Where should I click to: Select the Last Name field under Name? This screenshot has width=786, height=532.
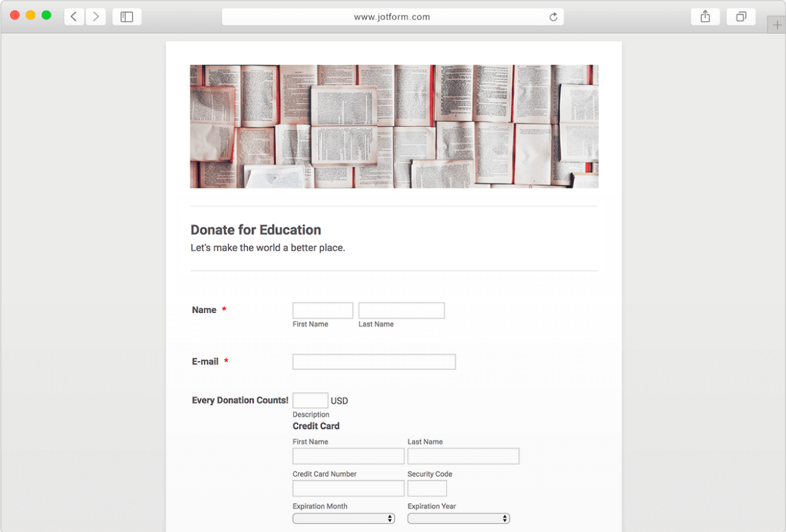coord(401,310)
